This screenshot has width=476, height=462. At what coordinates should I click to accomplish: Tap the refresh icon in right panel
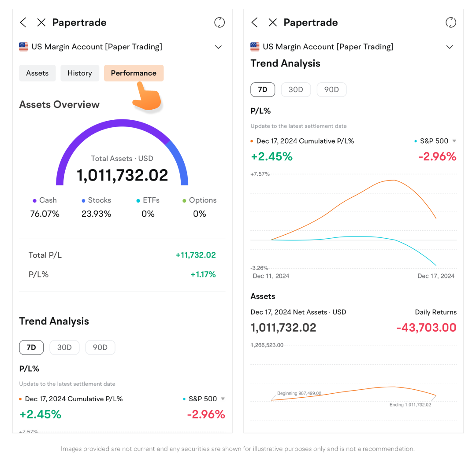pos(450,22)
